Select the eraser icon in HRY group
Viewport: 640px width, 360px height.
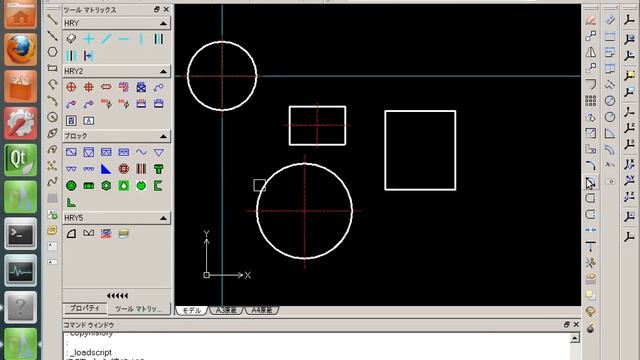point(71,39)
